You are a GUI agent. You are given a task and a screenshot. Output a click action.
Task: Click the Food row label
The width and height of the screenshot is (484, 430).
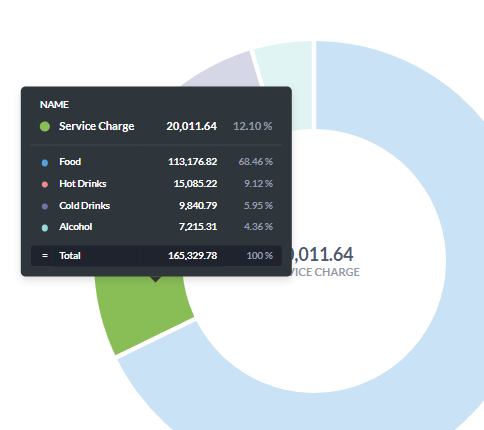(70, 162)
